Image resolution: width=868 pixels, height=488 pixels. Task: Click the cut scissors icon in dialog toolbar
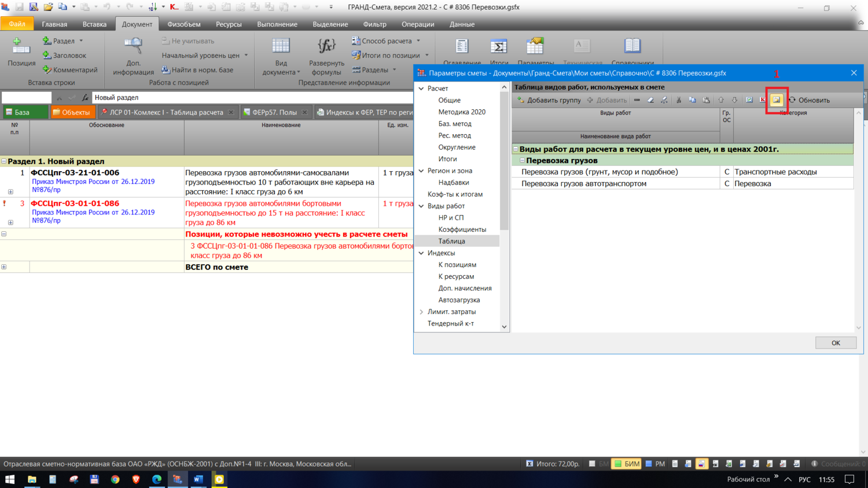coord(679,100)
